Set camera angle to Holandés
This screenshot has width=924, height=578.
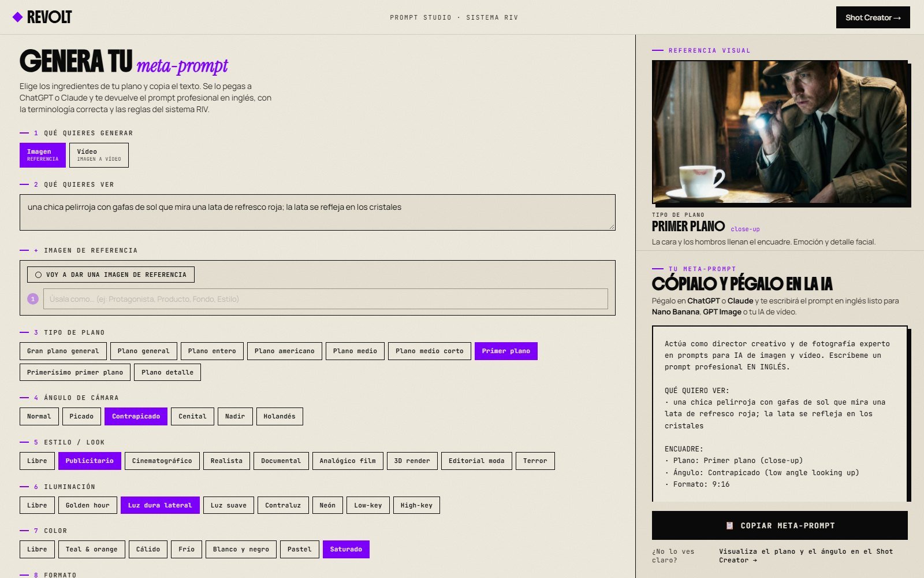[x=280, y=416]
